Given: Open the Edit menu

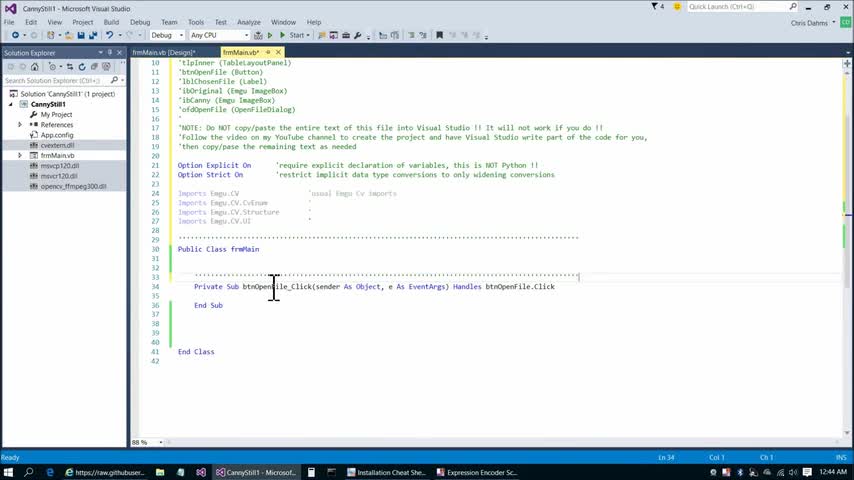Looking at the screenshot, I should (31, 22).
